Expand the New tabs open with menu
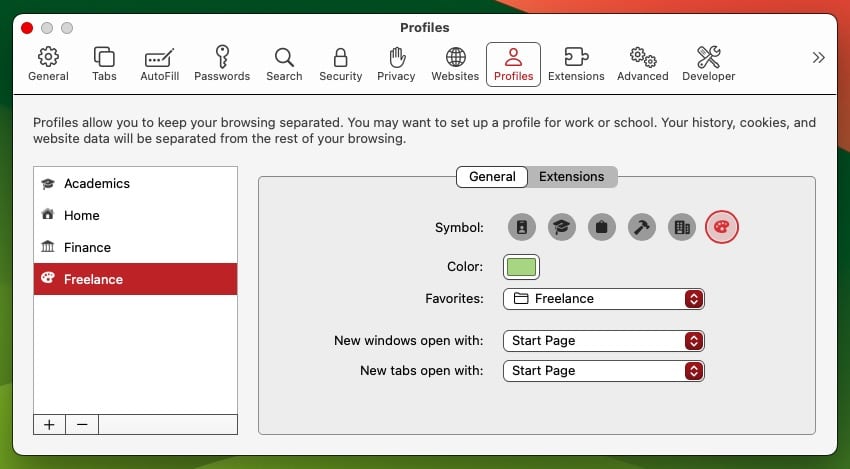This screenshot has width=850, height=469. (x=604, y=371)
